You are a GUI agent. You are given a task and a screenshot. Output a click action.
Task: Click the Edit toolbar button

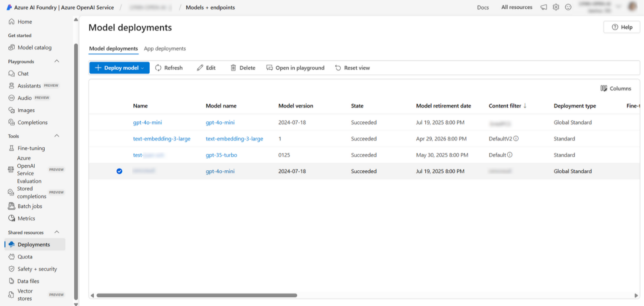pos(206,68)
